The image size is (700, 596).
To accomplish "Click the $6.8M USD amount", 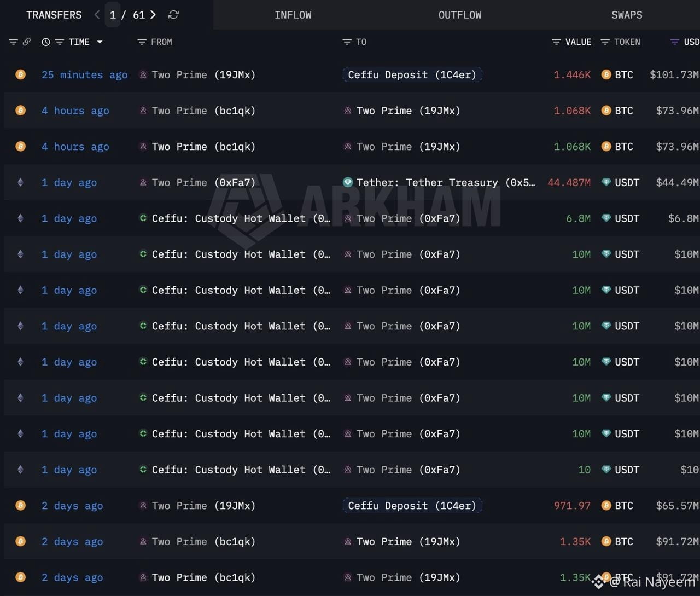I will pos(684,219).
